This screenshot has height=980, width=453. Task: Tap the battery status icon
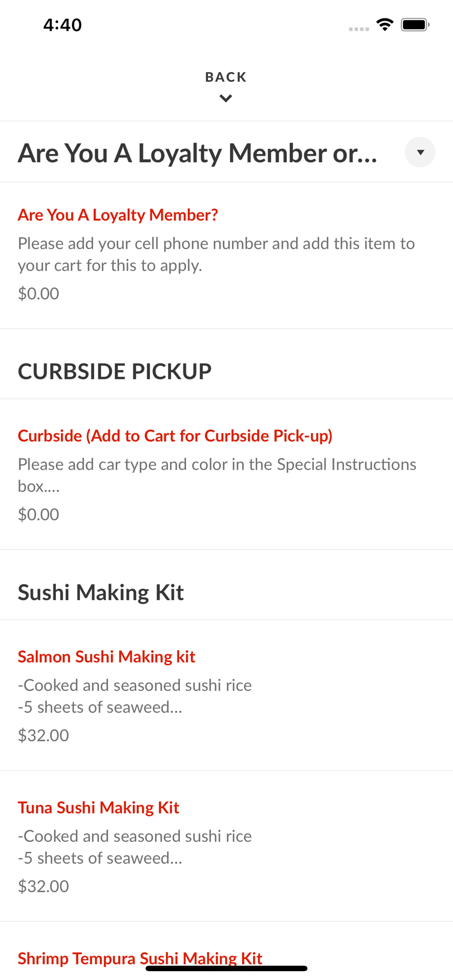click(415, 24)
